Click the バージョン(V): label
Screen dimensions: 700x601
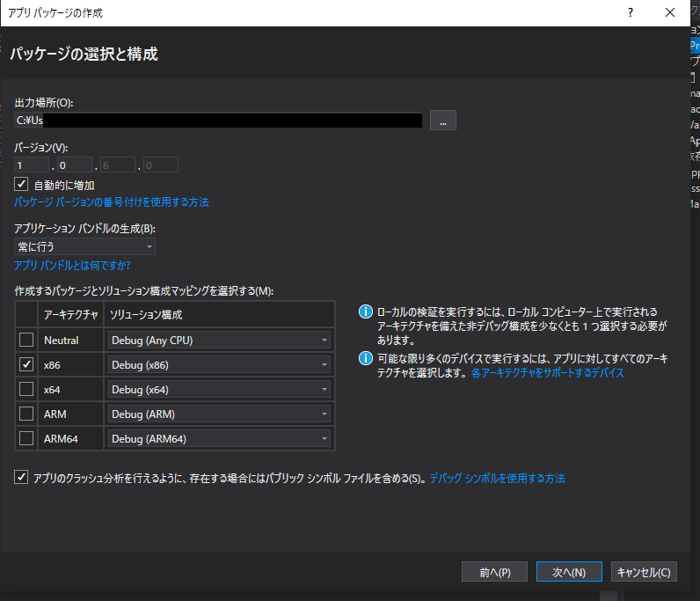pyautogui.click(x=41, y=148)
